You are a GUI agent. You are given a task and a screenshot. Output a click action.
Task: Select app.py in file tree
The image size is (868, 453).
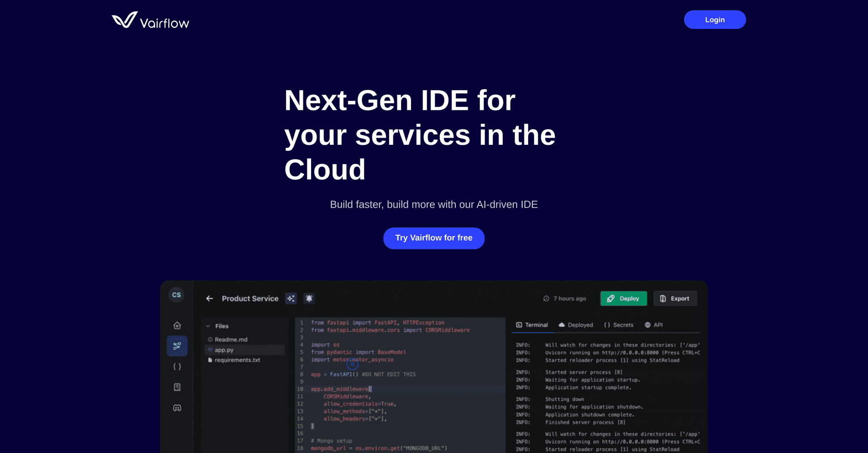coord(245,350)
